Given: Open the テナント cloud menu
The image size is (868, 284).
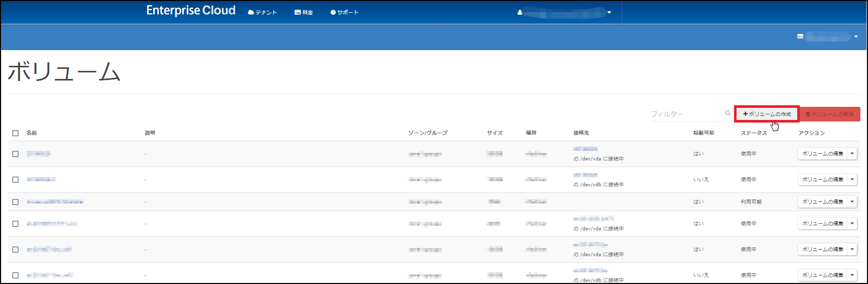Looking at the screenshot, I should tap(262, 13).
